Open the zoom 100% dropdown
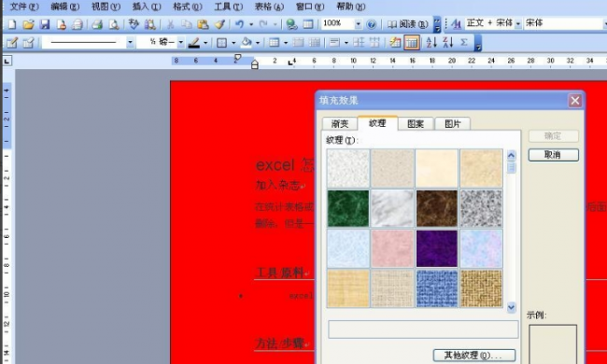 [x=358, y=24]
